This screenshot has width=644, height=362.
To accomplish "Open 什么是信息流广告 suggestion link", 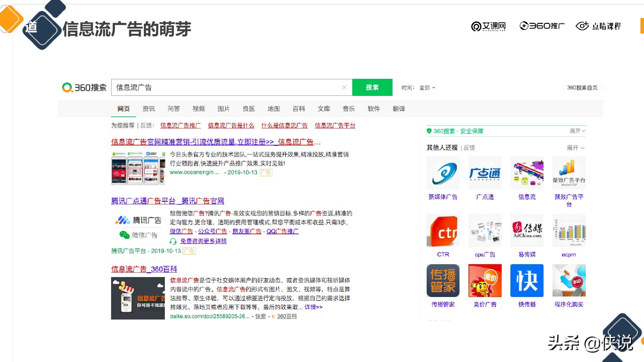I will [x=285, y=125].
